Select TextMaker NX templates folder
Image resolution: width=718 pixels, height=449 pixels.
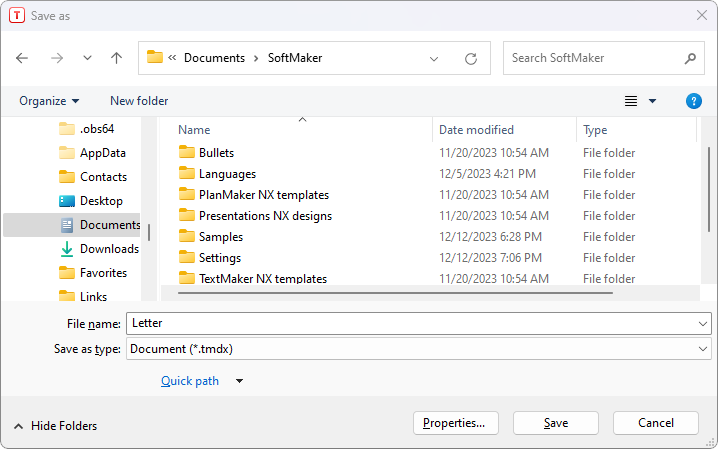coord(263,278)
